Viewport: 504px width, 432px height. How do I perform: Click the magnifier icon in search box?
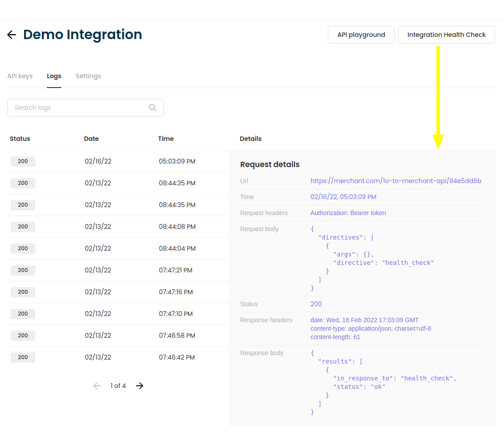153,108
